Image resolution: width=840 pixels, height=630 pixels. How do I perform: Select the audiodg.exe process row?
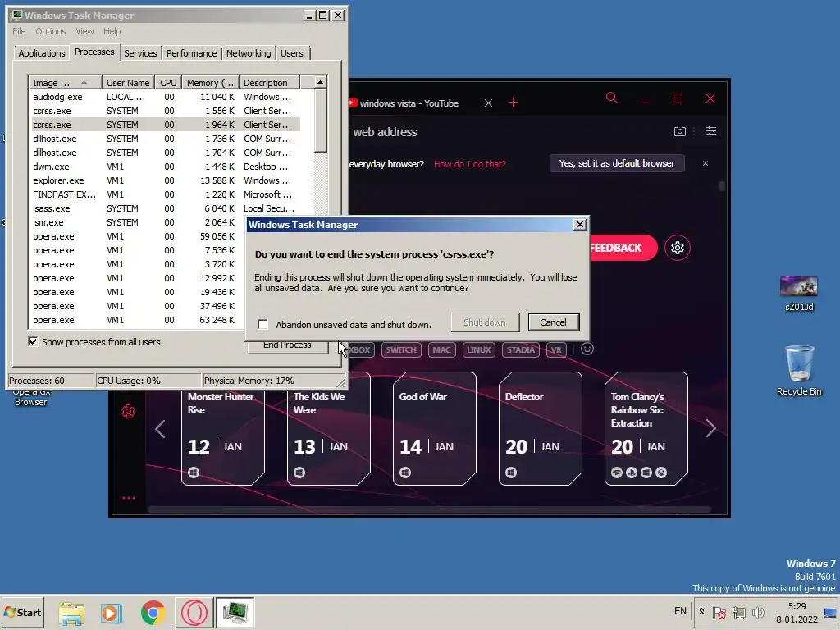(x=164, y=97)
